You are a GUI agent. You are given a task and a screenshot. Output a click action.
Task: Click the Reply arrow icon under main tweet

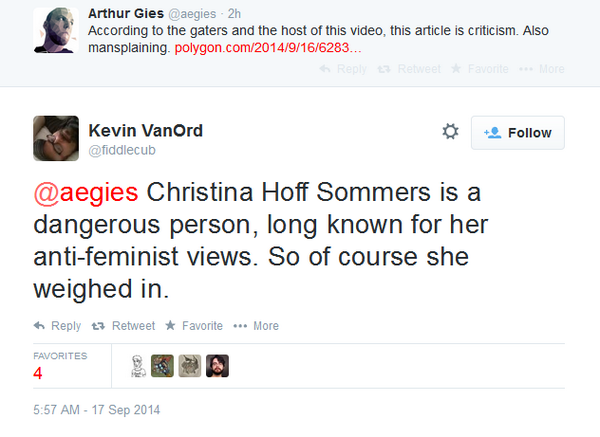[x=40, y=326]
